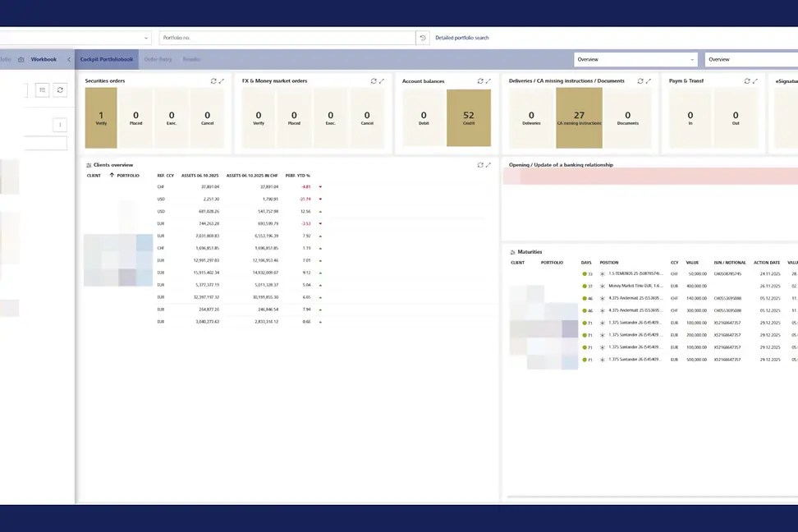The image size is (798, 532).
Task: Open the three-dot menu in left panel
Action: tap(60, 125)
